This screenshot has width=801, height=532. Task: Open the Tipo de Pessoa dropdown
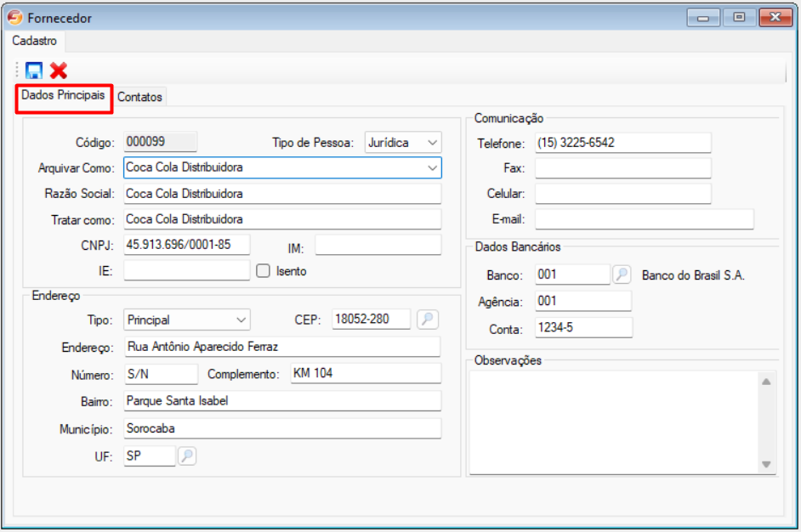click(x=403, y=143)
